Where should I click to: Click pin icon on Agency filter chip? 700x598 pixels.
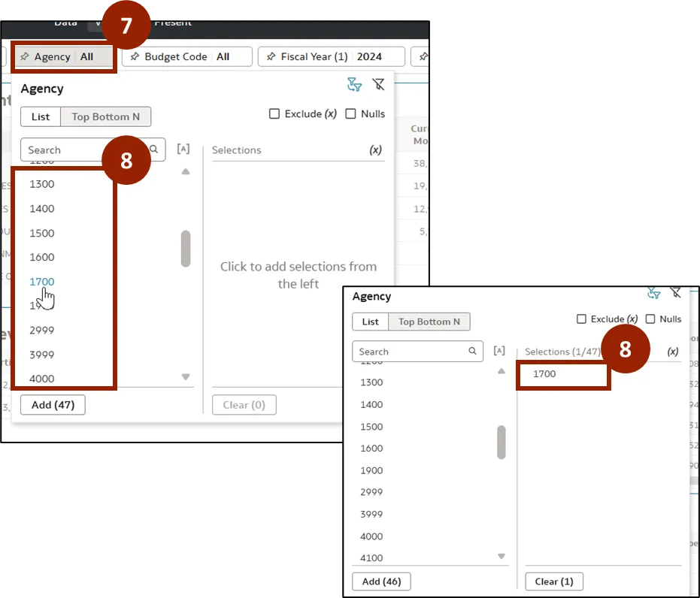coord(25,56)
